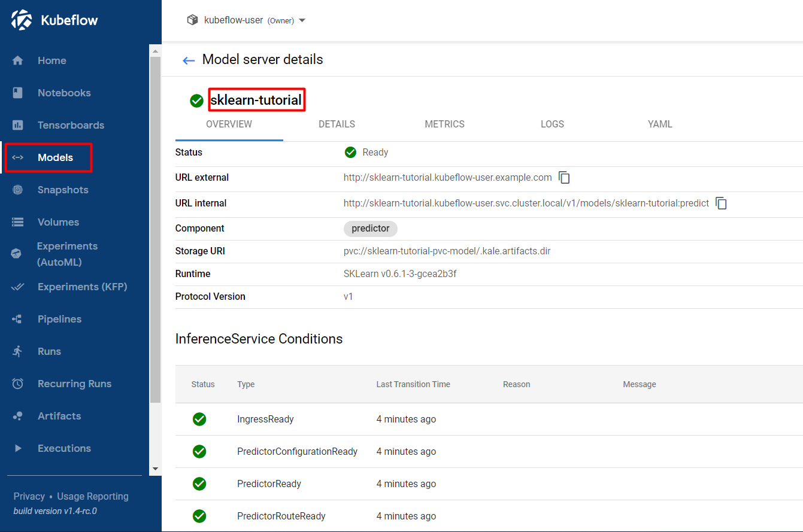The width and height of the screenshot is (803, 532).
Task: Click the Privacy link
Action: 29,496
